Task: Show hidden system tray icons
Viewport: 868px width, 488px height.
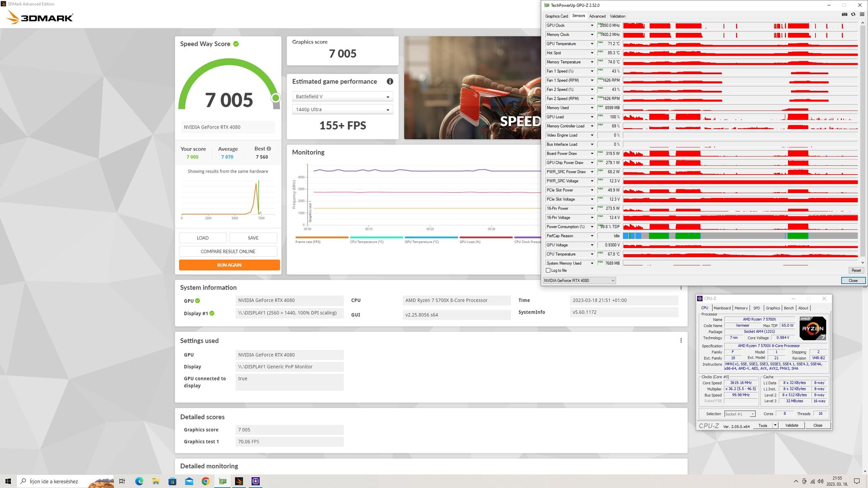Action: (x=796, y=481)
